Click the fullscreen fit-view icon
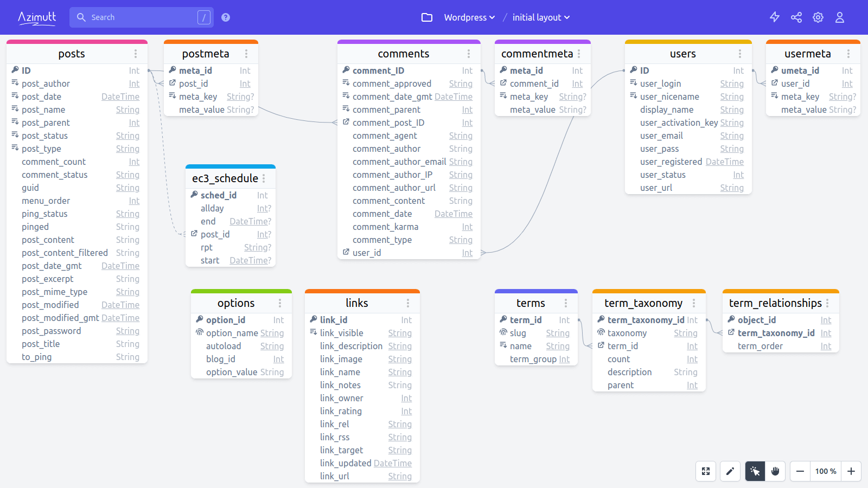Viewport: 868px width, 488px height. [705, 471]
